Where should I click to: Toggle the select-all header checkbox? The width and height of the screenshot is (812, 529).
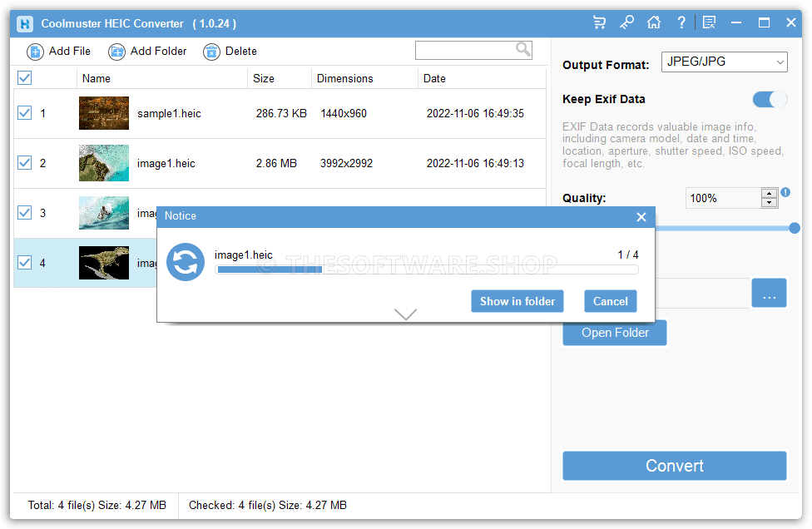(x=24, y=78)
